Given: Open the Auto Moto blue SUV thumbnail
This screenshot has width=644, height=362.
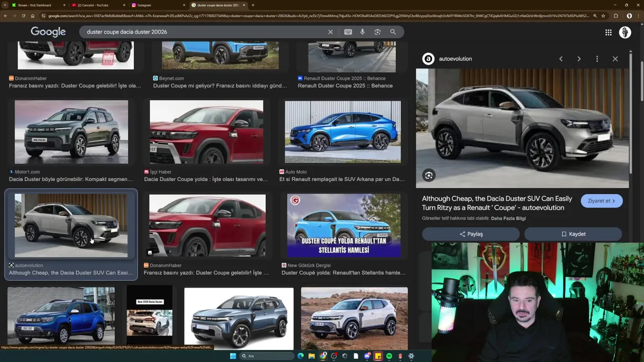Looking at the screenshot, I should [343, 132].
